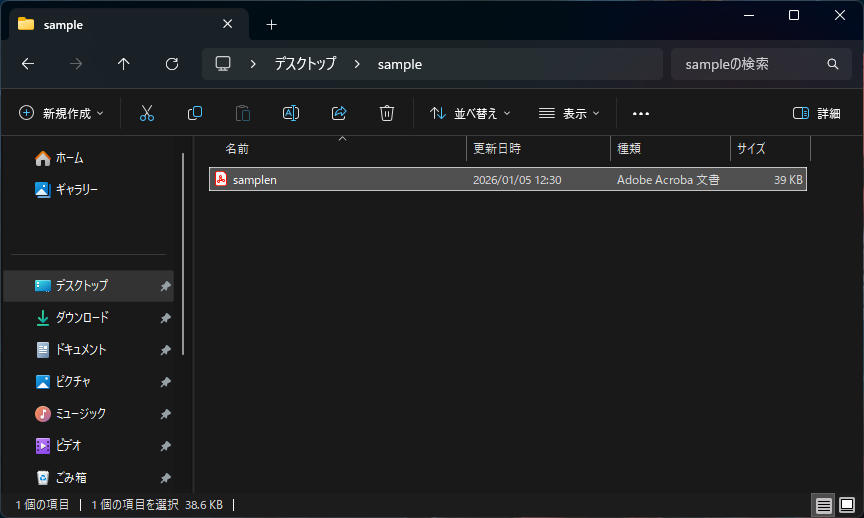
Task: Select the samplen PDF file
Action: point(255,180)
